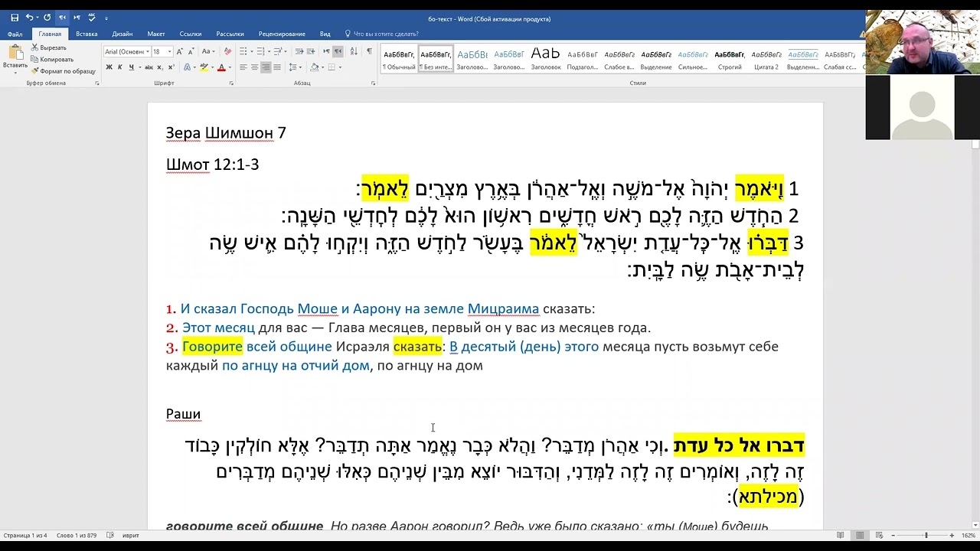Switch to web layout view icon
Image resolution: width=980 pixels, height=551 pixels.
point(878,536)
